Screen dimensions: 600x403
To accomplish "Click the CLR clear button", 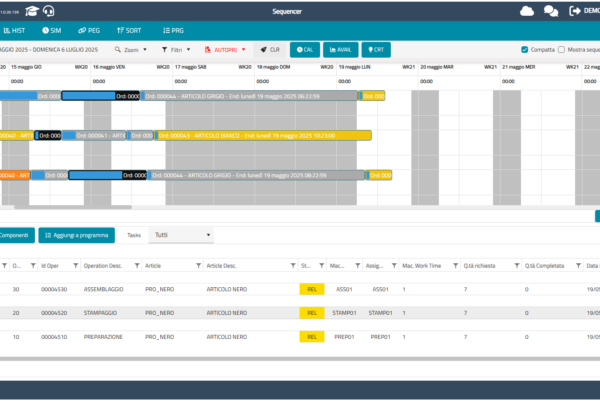I will (270, 50).
